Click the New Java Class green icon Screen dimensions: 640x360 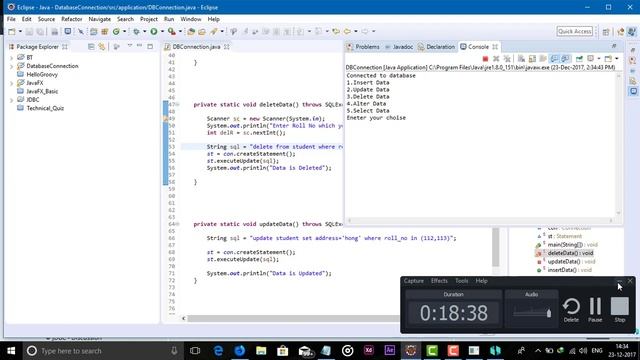click(116, 31)
